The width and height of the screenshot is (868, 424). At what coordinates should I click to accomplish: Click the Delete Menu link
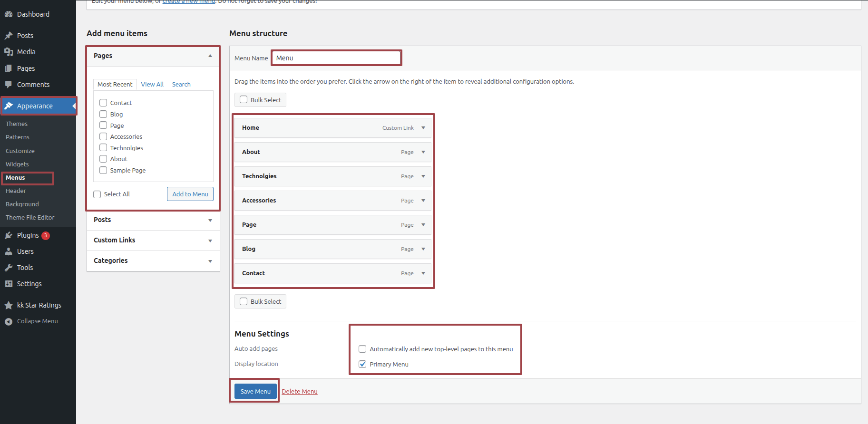299,392
